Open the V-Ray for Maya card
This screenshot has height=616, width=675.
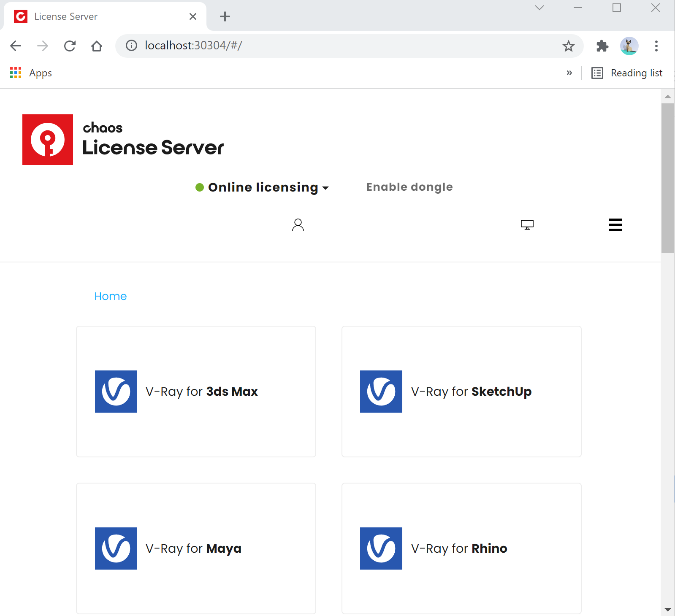[x=196, y=548]
